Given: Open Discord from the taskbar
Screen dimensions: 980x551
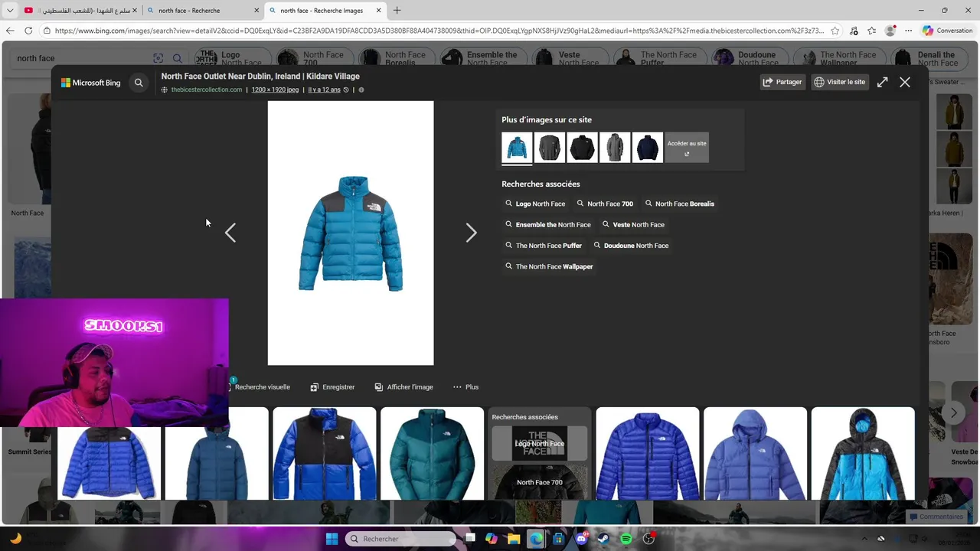Looking at the screenshot, I should coord(581,539).
